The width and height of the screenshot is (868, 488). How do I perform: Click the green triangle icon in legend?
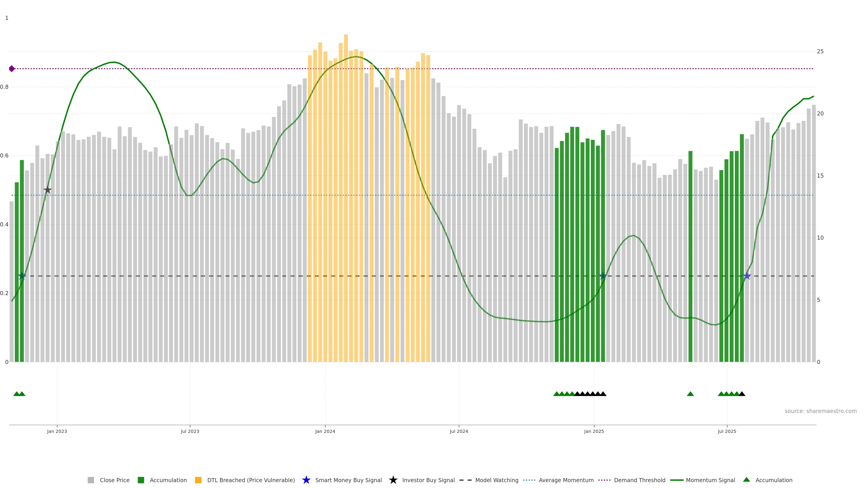click(746, 480)
